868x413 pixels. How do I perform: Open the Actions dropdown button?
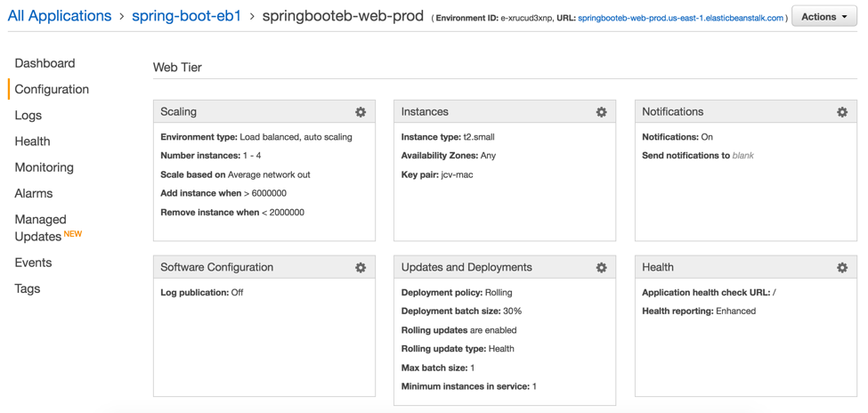coord(824,17)
